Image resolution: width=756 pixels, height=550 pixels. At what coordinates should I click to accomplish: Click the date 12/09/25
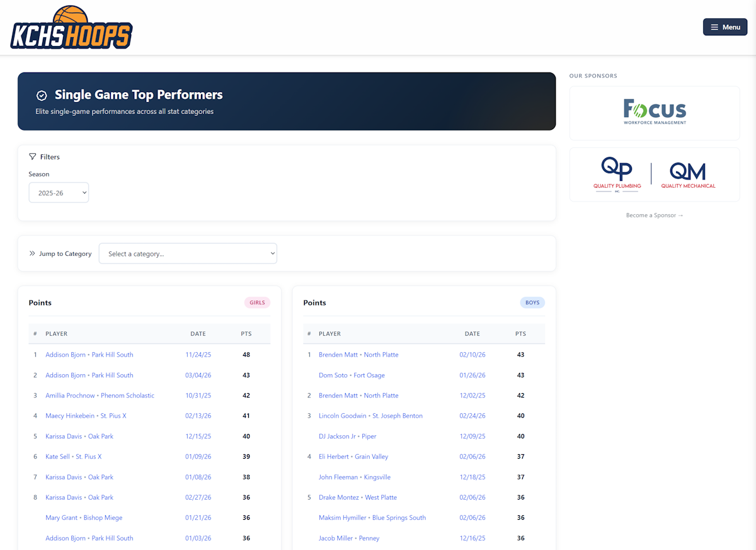pos(472,436)
